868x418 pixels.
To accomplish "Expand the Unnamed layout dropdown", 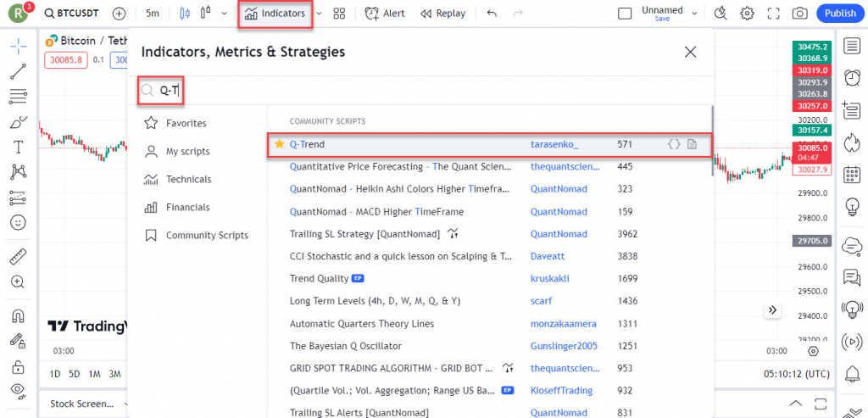I will (x=694, y=14).
